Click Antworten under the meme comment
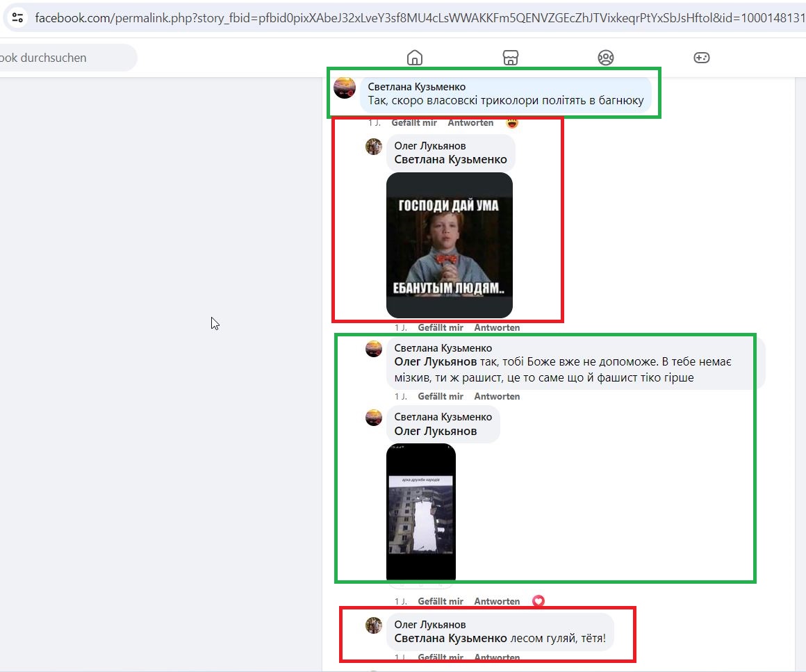 coord(497,327)
